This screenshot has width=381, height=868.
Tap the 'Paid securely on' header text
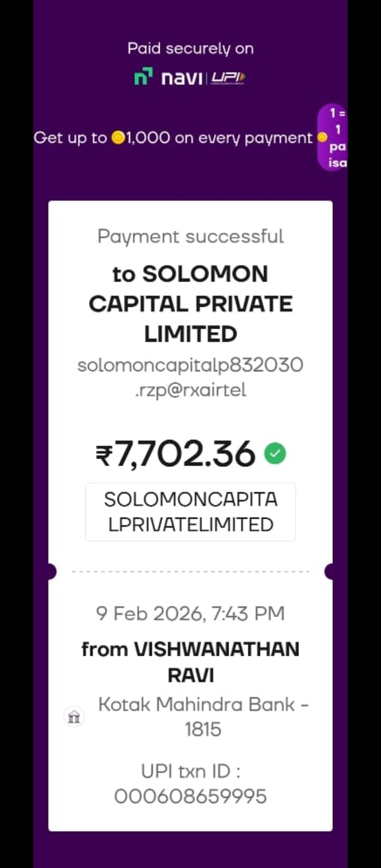pyautogui.click(x=190, y=49)
